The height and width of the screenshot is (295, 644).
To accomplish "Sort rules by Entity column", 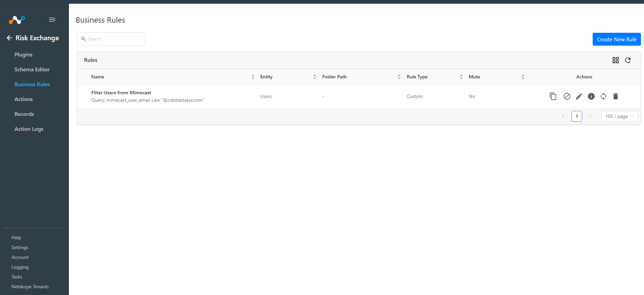I will (315, 77).
